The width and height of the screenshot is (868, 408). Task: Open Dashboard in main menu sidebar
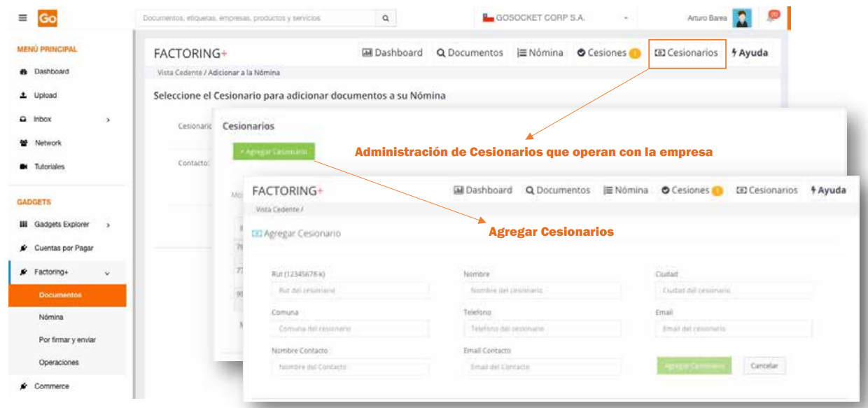[x=52, y=71]
